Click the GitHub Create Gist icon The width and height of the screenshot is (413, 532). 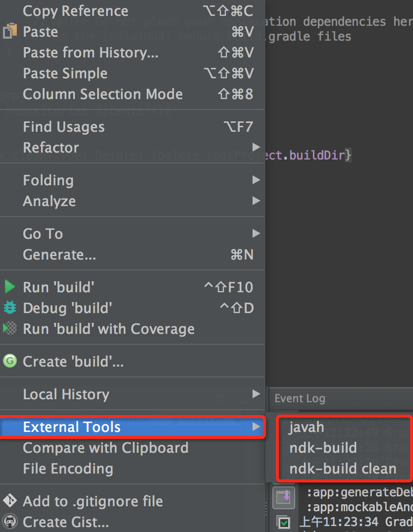[x=10, y=521]
